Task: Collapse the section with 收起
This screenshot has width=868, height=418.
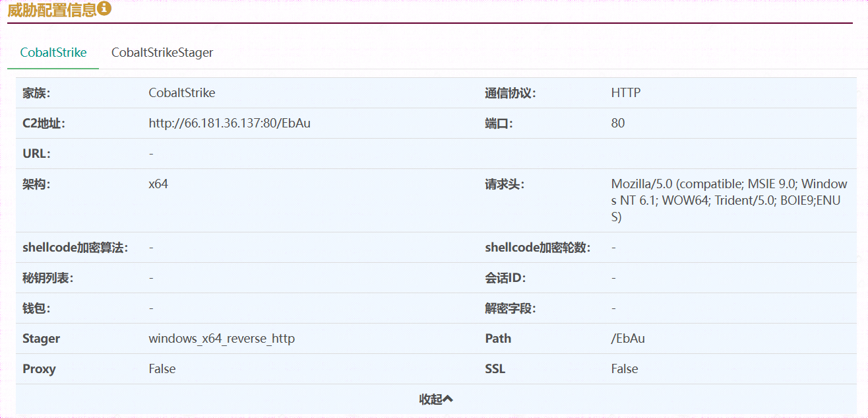Action: pos(436,399)
